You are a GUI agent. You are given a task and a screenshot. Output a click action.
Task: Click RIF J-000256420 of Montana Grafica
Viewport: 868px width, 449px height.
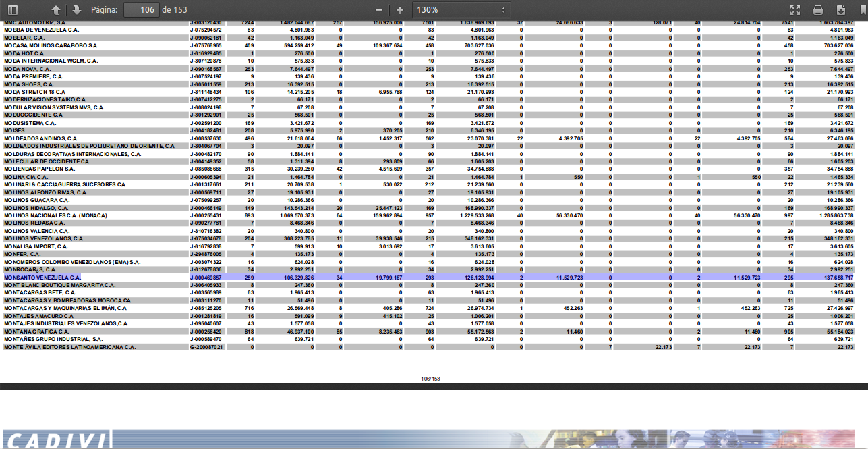(x=206, y=332)
